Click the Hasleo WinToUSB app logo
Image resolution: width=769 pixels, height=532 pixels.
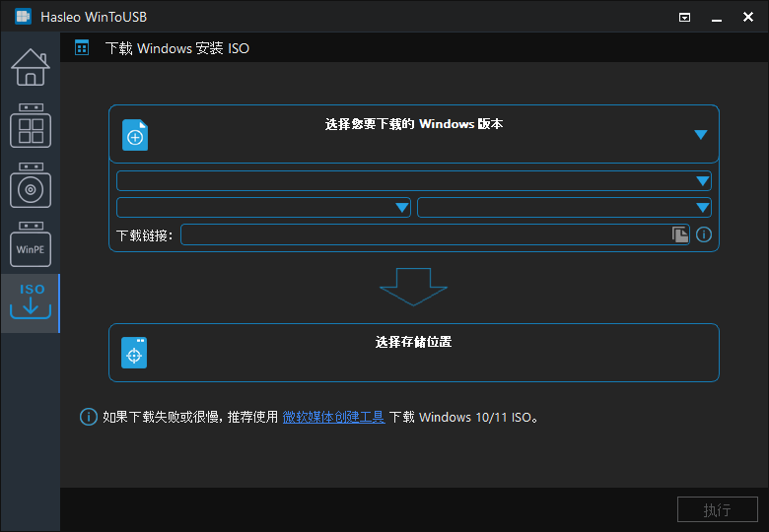[x=23, y=17]
